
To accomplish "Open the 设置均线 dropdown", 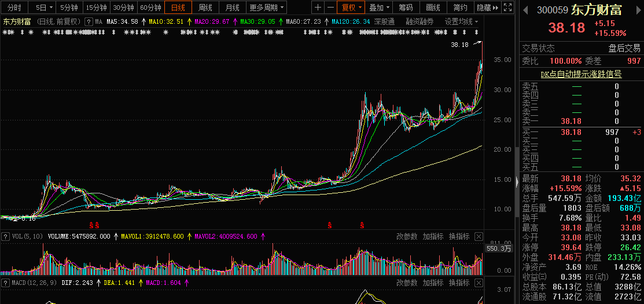I will coord(462,22).
